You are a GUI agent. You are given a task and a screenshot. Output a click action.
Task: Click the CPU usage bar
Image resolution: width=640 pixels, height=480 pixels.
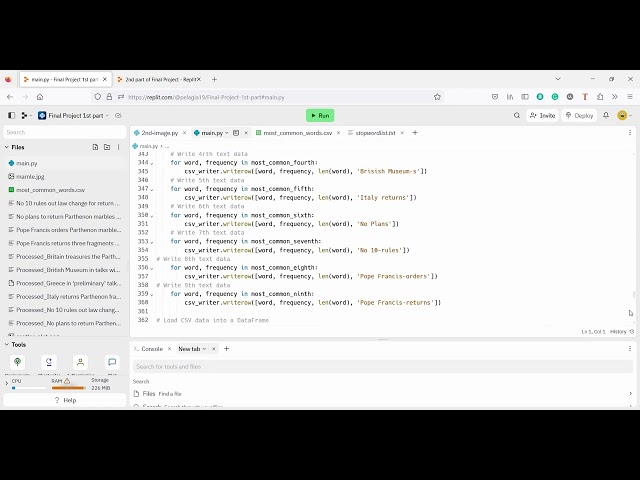(x=29, y=388)
